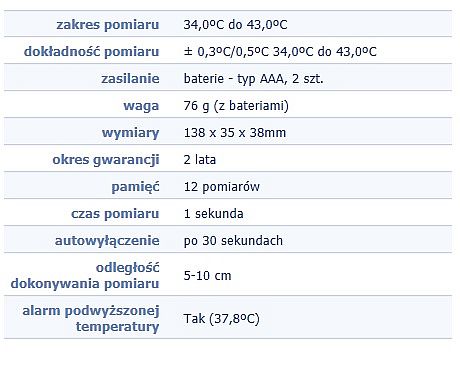Select the dimensions 138 x 35 x 38mm
This screenshot has width=460, height=366.
235,133
